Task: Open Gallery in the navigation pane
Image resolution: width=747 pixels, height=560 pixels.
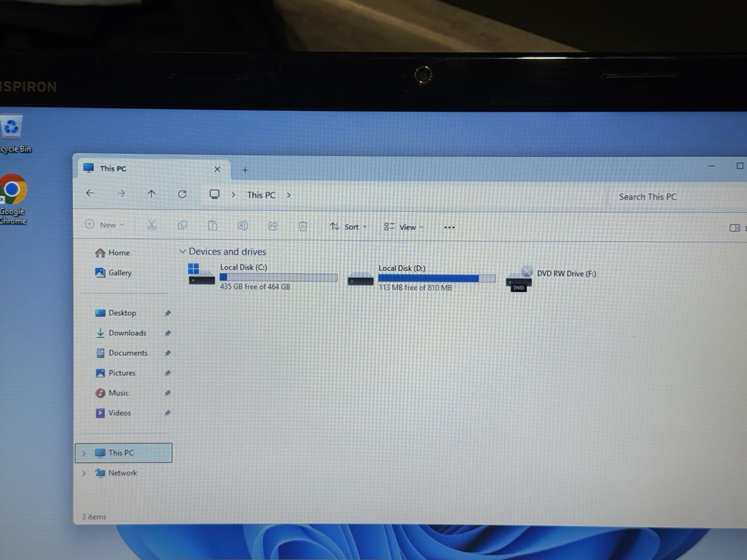Action: [113, 273]
